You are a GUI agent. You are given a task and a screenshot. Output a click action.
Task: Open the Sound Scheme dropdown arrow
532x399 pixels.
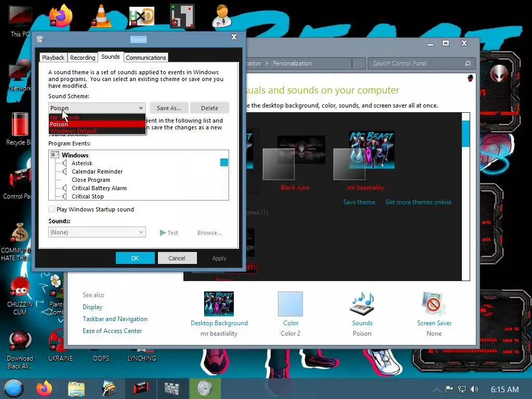pyautogui.click(x=141, y=108)
